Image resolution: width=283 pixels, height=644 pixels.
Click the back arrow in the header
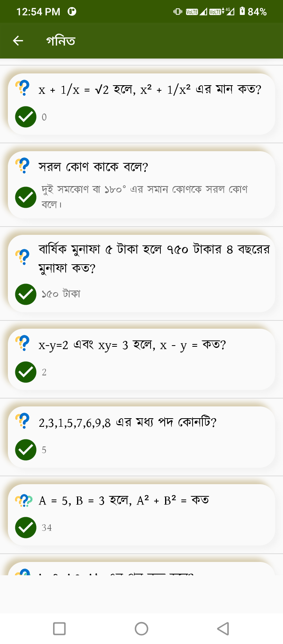click(x=18, y=40)
